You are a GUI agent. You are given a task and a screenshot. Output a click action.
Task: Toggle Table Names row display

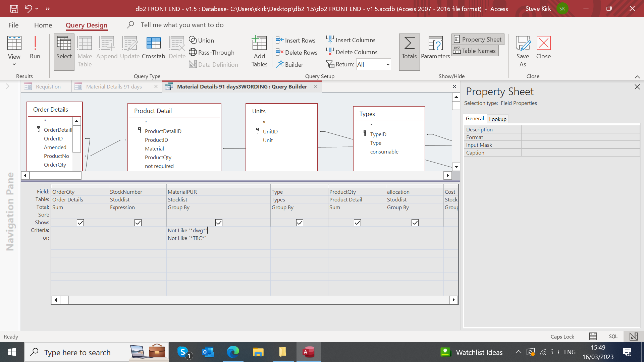(x=475, y=51)
